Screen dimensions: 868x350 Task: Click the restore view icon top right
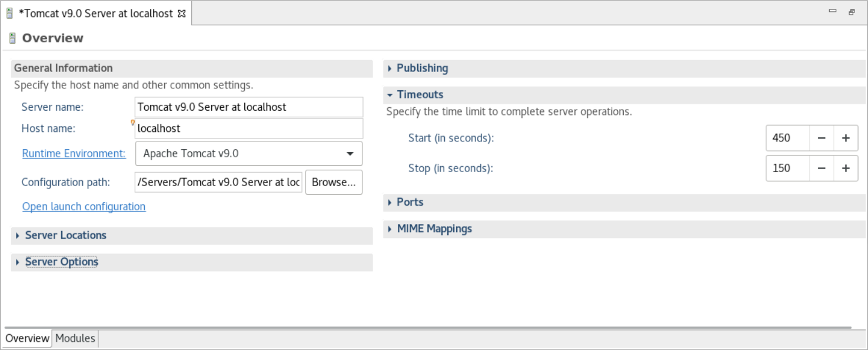point(851,10)
